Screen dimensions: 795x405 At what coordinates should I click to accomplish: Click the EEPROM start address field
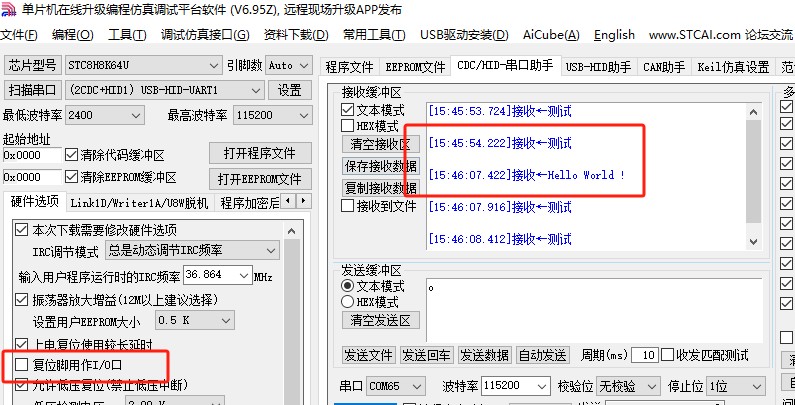click(32, 177)
